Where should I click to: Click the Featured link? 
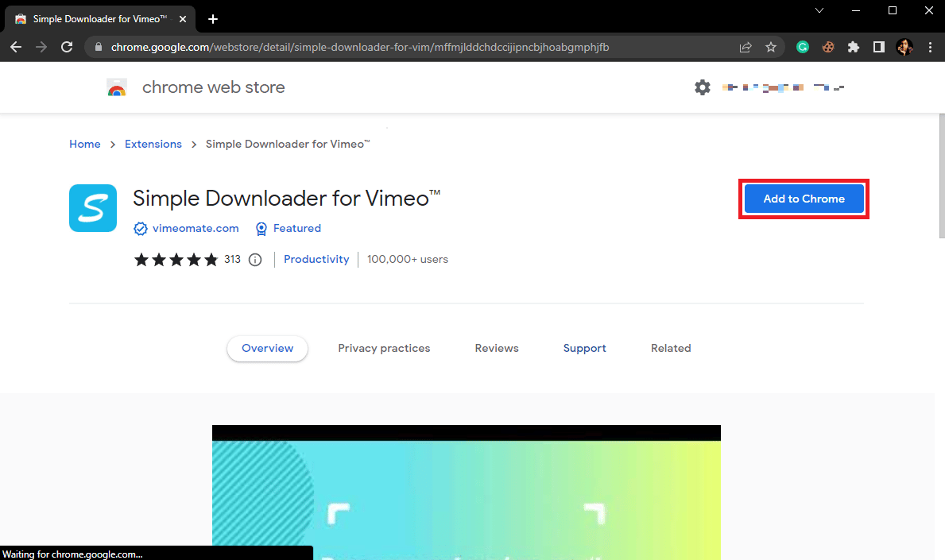click(x=297, y=228)
